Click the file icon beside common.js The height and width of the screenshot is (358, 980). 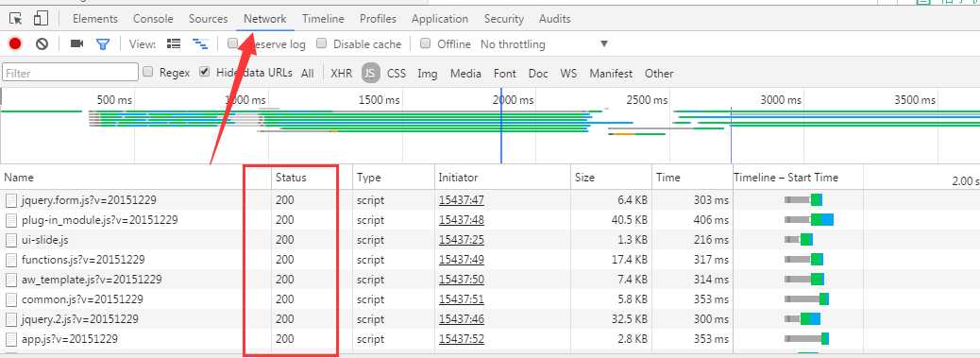pyautogui.click(x=11, y=299)
